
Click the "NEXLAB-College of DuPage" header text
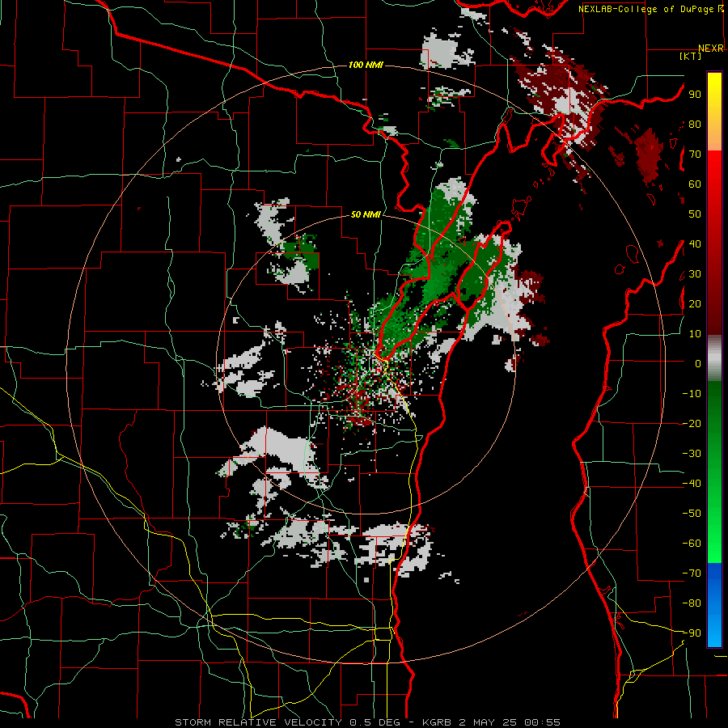647,9
